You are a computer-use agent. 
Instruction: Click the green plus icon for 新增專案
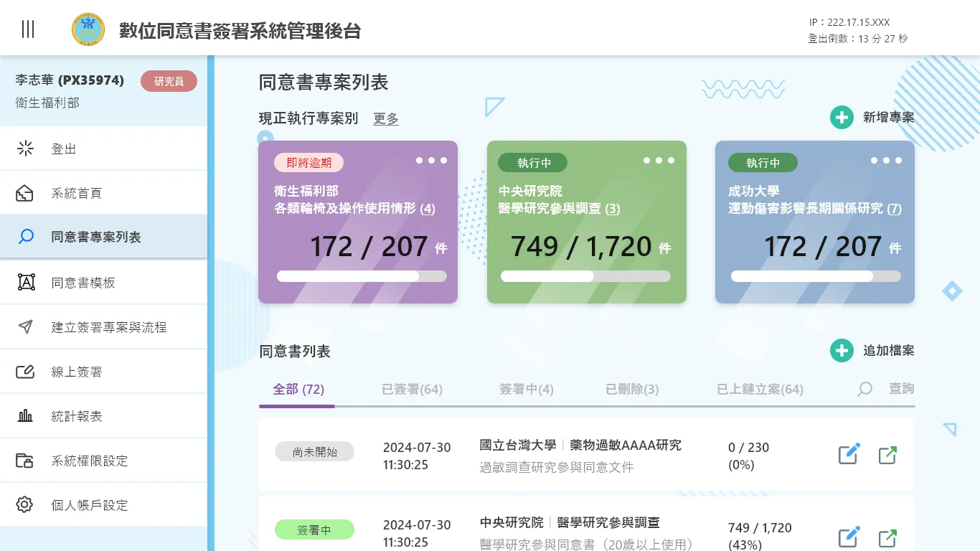click(842, 117)
